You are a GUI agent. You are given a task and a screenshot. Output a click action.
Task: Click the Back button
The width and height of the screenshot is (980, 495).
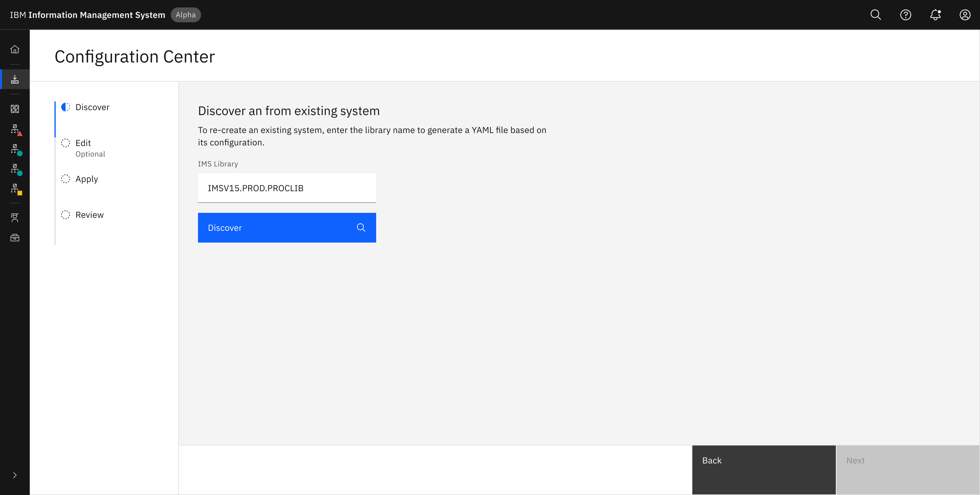(x=764, y=470)
